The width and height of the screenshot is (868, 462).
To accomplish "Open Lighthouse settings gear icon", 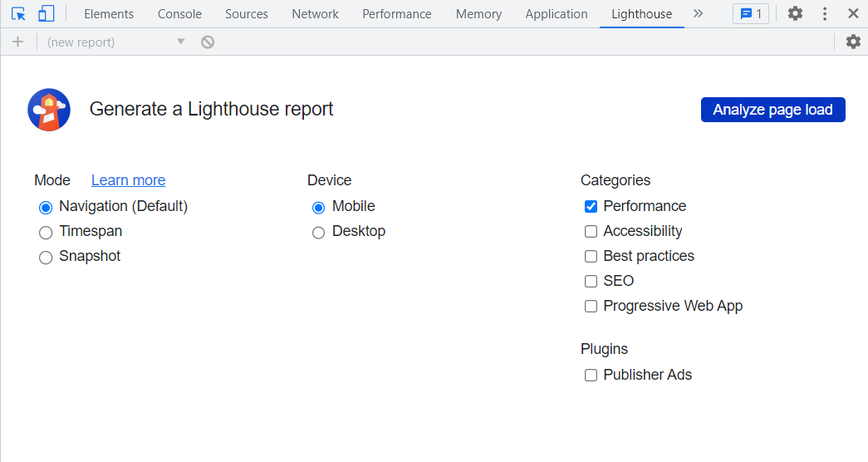I will [x=853, y=42].
